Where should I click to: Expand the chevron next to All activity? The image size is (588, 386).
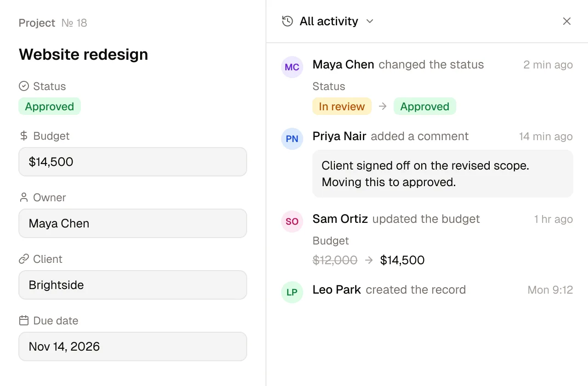[x=369, y=21]
